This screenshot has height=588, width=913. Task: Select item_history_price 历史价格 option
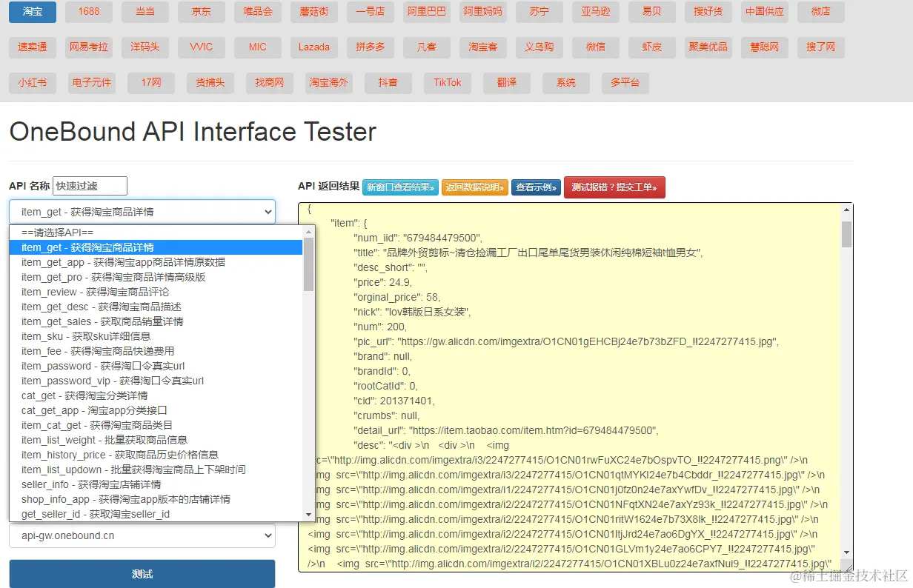click(x=156, y=455)
